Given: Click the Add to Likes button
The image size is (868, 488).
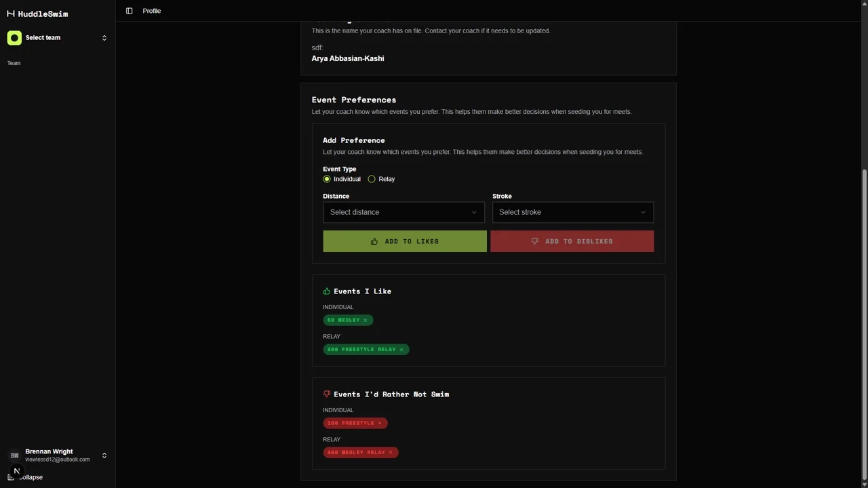Looking at the screenshot, I should tap(404, 241).
